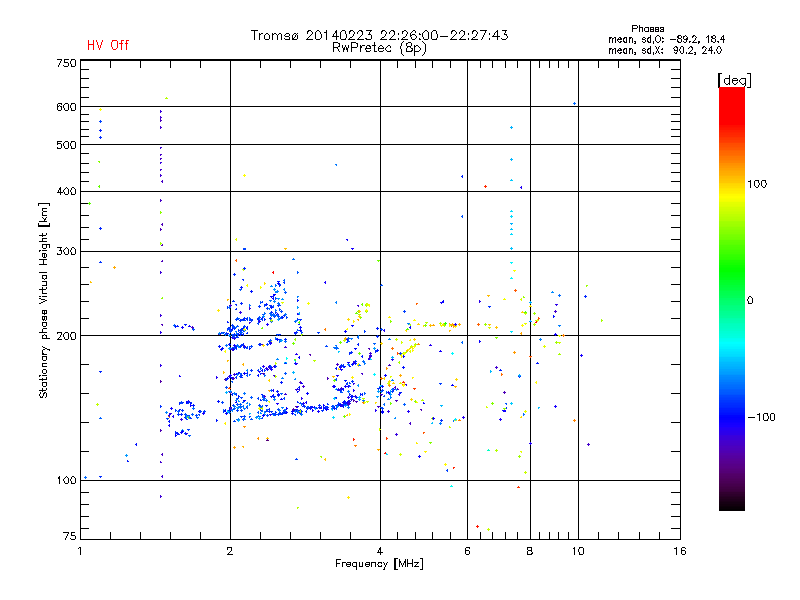
Task: Click the colorbar '0' tick label
Action: (750, 301)
